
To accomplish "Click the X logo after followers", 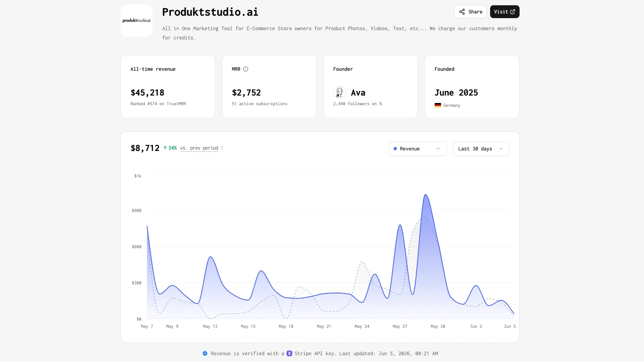I will tap(381, 104).
